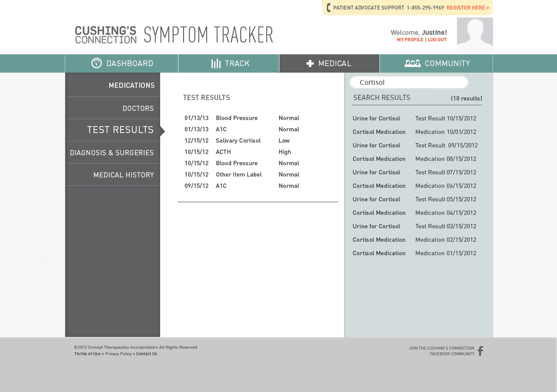Open Doctors in the sidebar

[113, 108]
